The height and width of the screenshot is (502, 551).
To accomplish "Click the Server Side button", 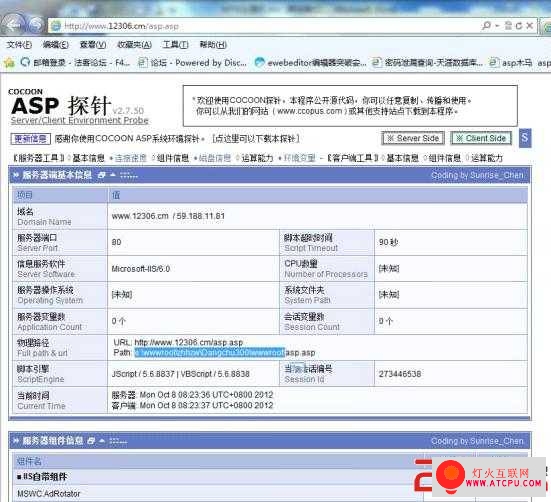I will point(413,138).
